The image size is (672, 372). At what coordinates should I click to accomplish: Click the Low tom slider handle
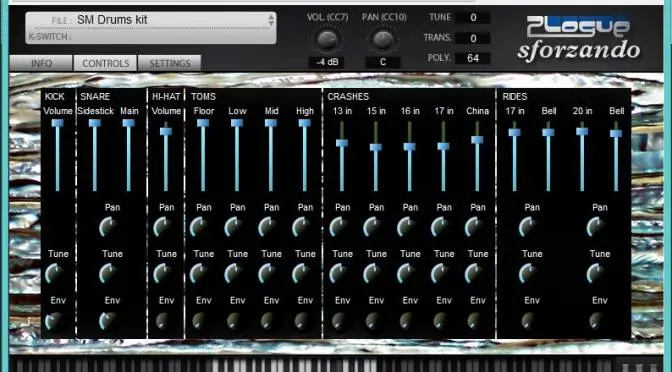tap(237, 123)
